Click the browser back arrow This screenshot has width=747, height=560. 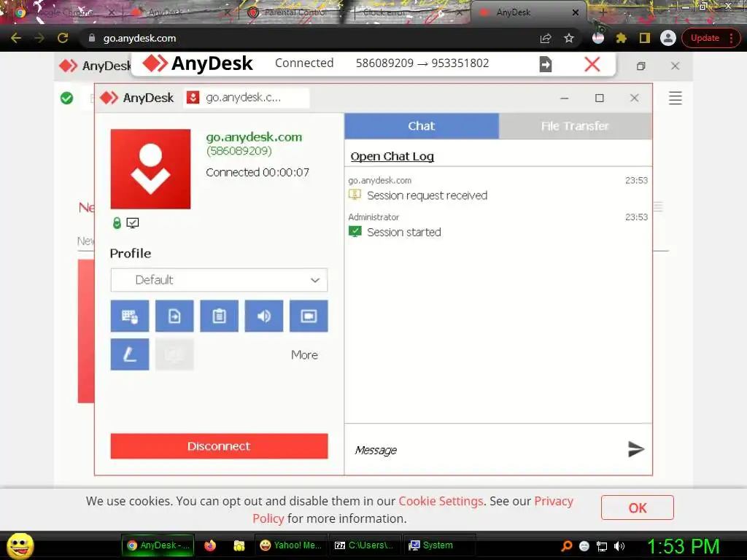point(16,38)
